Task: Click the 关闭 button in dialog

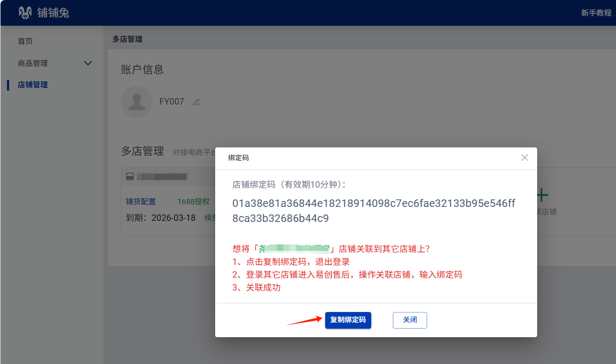Action: point(410,320)
